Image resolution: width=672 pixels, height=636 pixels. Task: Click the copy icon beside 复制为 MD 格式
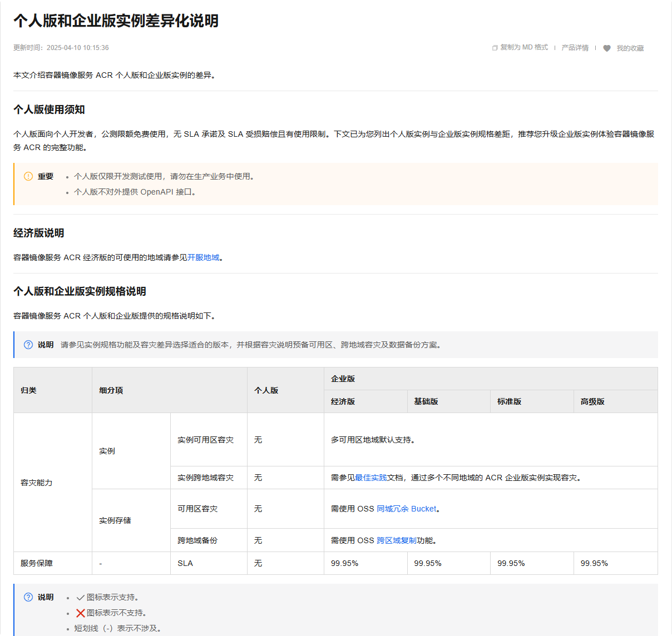coord(495,48)
